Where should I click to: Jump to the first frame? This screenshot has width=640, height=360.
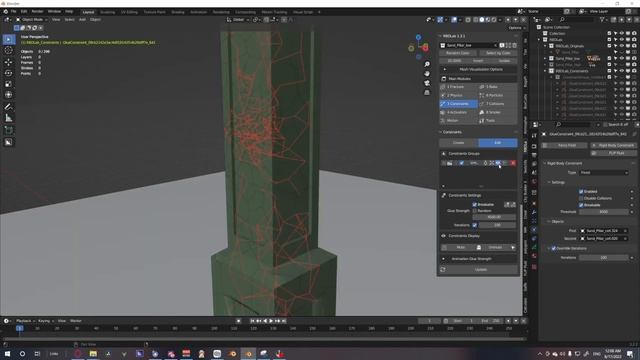click(x=252, y=321)
